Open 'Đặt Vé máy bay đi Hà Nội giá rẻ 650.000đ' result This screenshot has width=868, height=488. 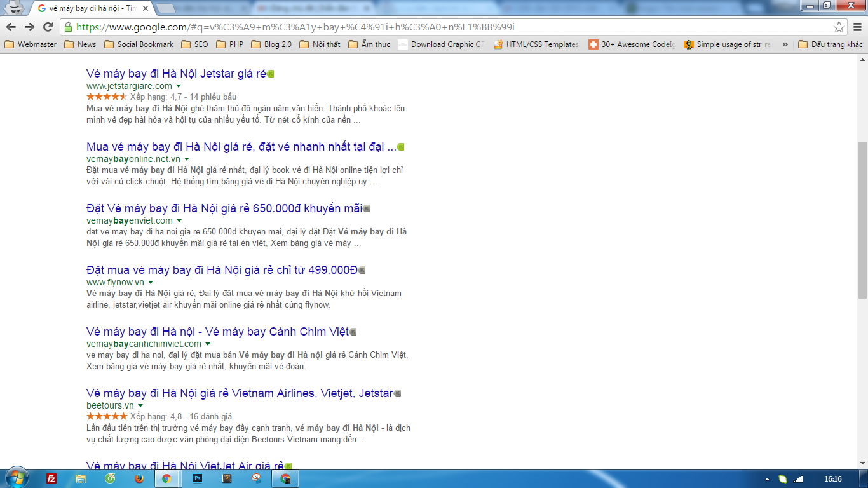[224, 208]
